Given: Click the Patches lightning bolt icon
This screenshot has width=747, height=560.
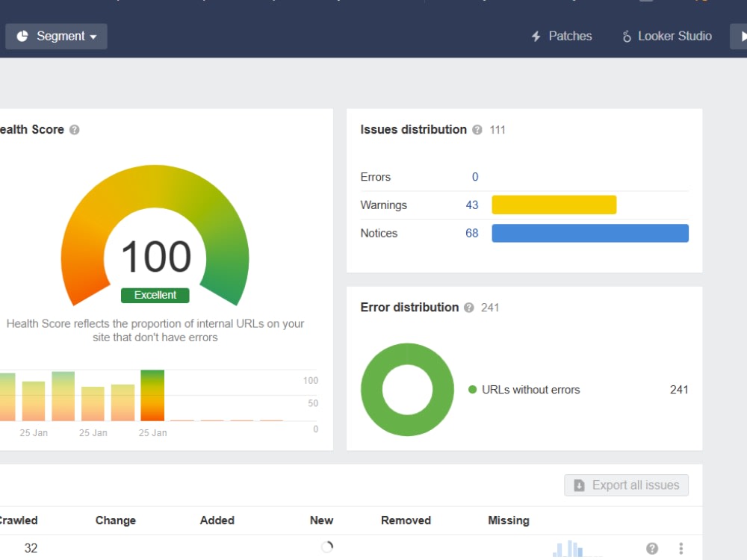Looking at the screenshot, I should pyautogui.click(x=536, y=36).
